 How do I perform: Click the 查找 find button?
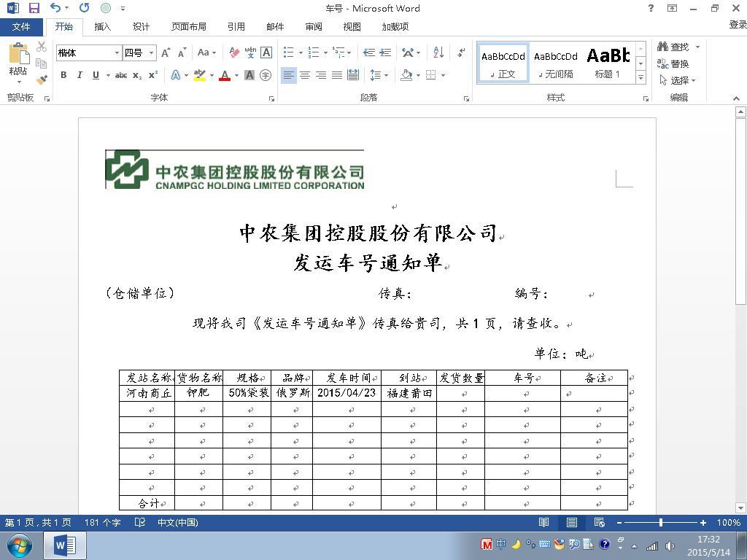click(x=673, y=47)
